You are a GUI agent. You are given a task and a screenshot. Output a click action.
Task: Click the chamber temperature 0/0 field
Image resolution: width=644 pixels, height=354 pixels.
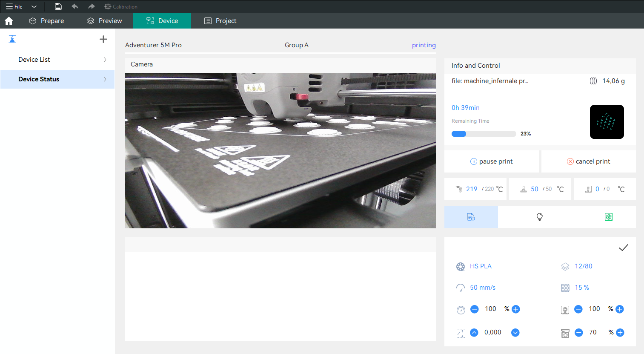click(x=605, y=189)
